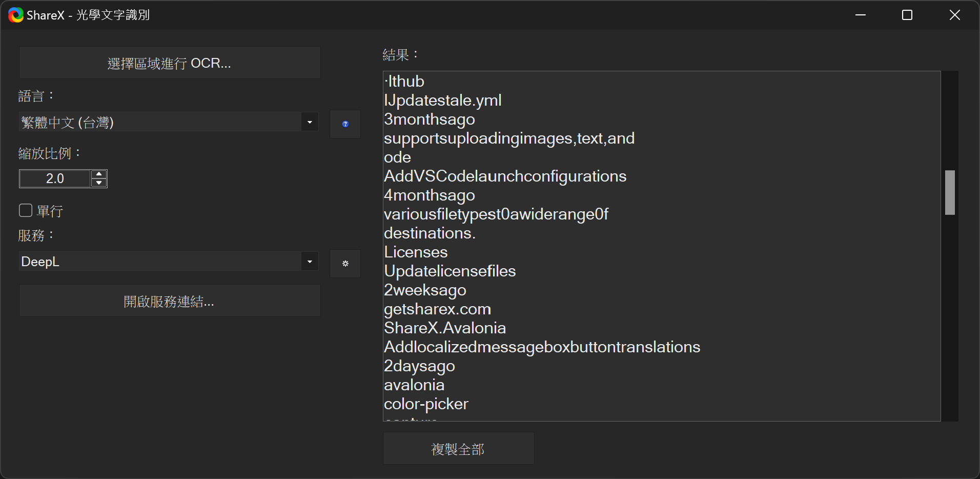Click the ShareX logo in title bar
The width and height of the screenshot is (980, 479).
click(x=16, y=15)
